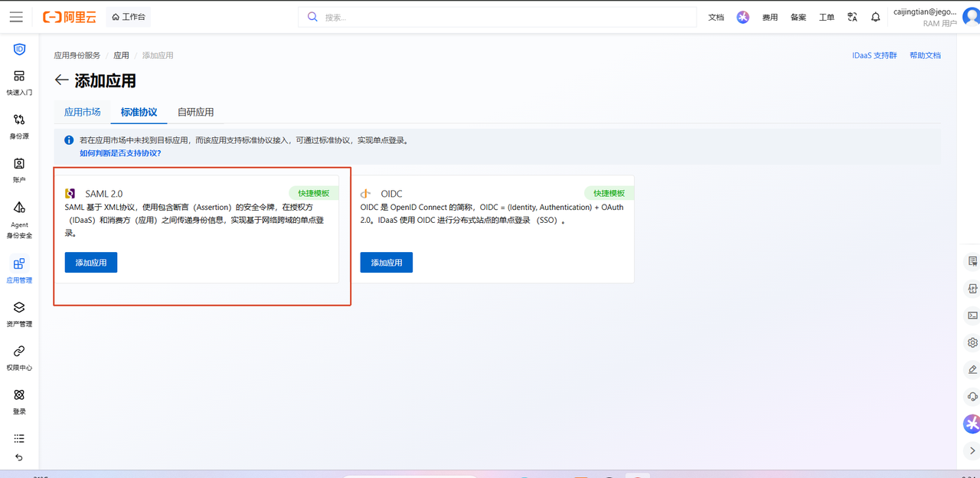Open the customer support headset icon
This screenshot has width=980, height=478.
point(973,397)
